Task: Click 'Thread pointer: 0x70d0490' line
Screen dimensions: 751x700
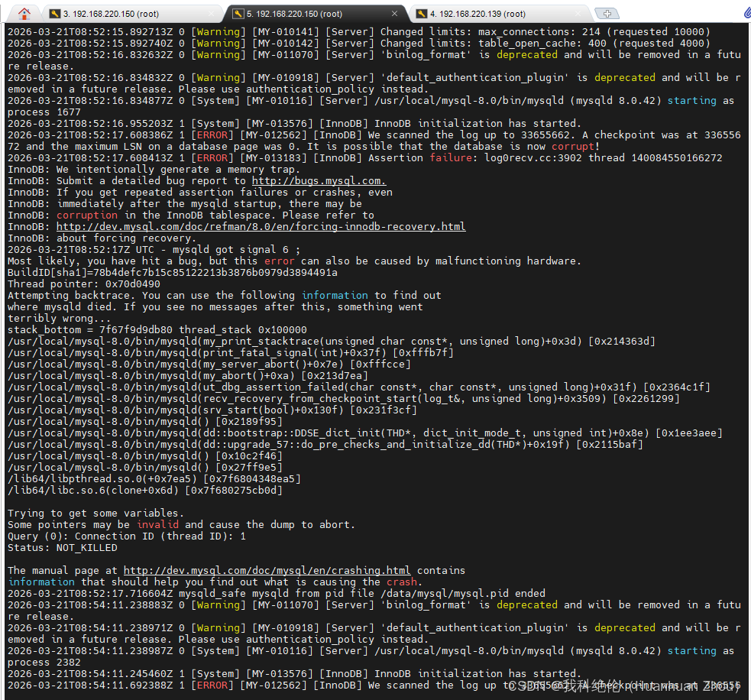Action: pos(84,284)
